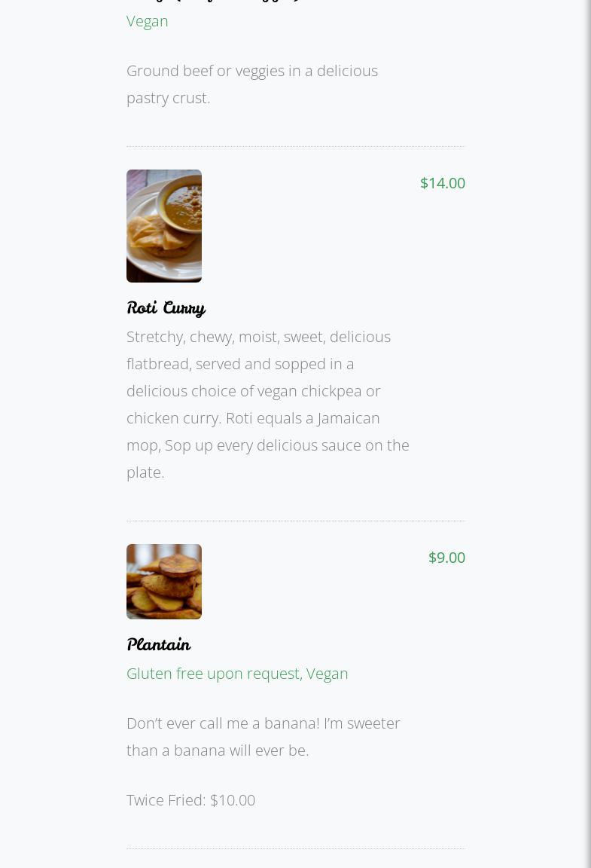The height and width of the screenshot is (868, 591).
Task: Click the Plantain dish photo
Action: point(163,581)
